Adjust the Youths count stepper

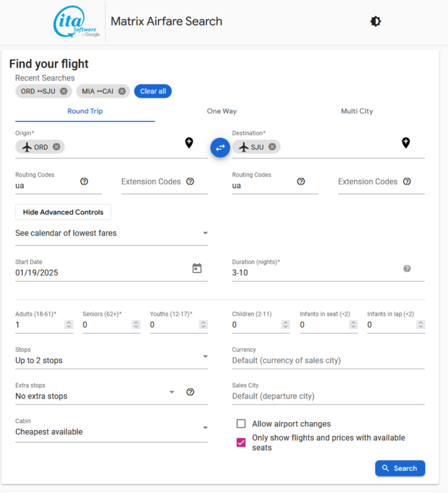[203, 324]
